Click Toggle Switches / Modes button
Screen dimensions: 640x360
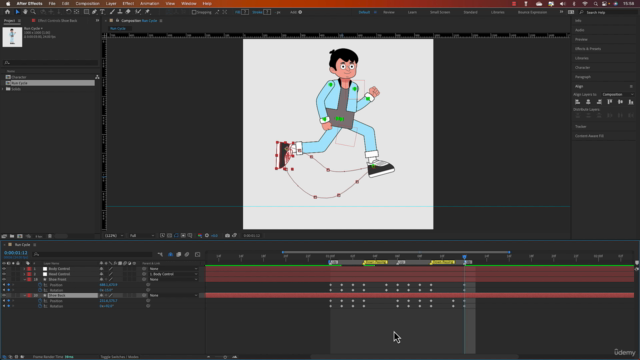click(119, 357)
